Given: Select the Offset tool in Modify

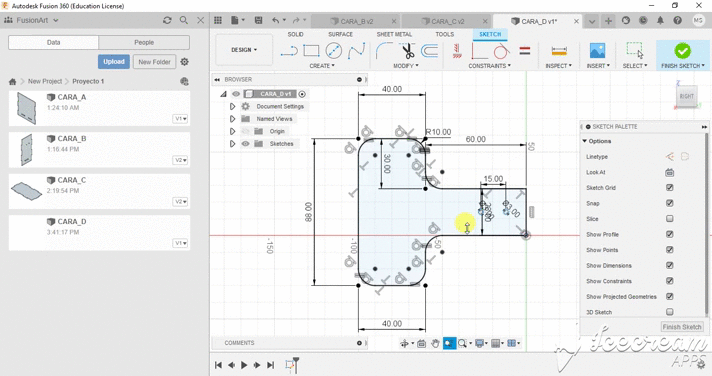Looking at the screenshot, I should [430, 50].
